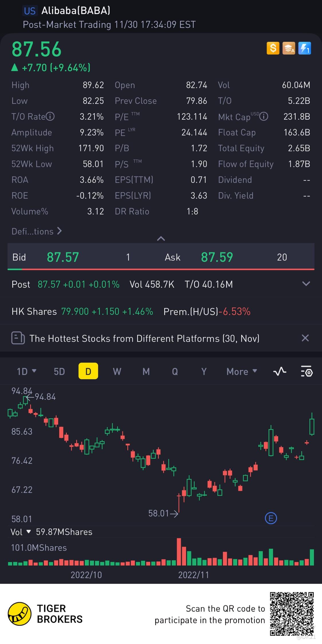Expand the Post market row chevron
The height and width of the screenshot is (644, 322).
tap(306, 284)
